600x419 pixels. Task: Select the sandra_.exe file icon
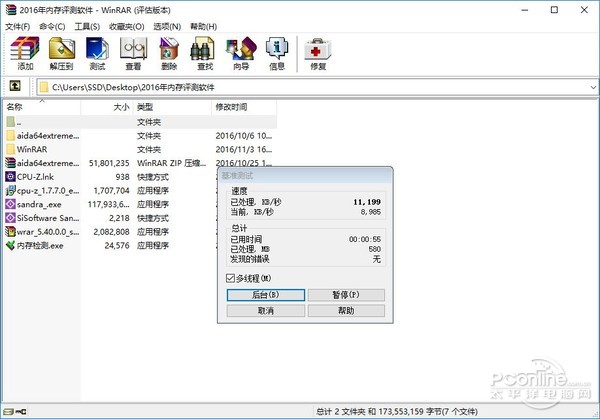click(11, 204)
